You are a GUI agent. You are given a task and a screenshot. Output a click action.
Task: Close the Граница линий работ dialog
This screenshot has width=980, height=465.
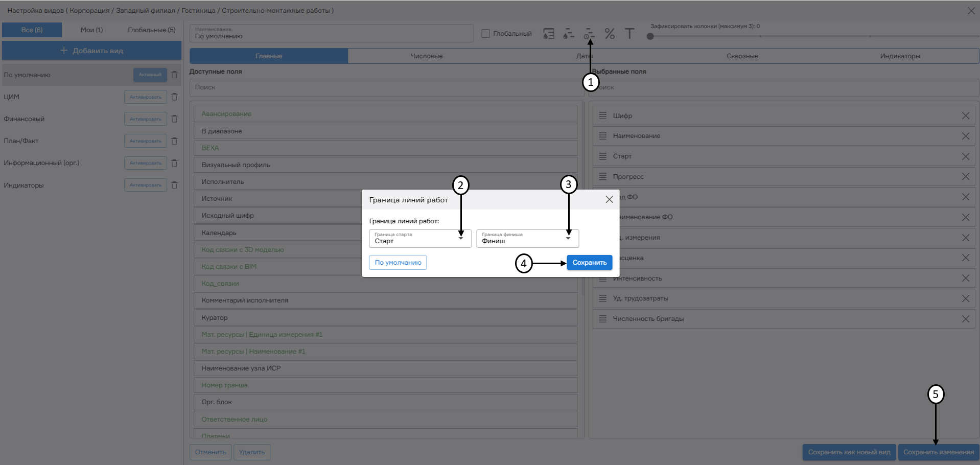click(609, 200)
